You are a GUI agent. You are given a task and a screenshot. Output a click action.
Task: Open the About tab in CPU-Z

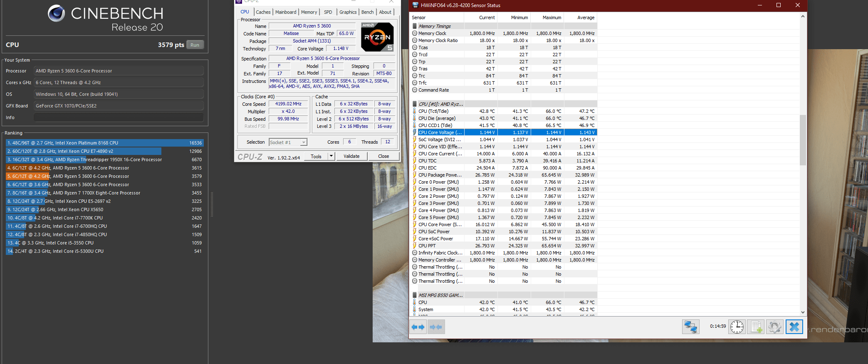coord(385,12)
